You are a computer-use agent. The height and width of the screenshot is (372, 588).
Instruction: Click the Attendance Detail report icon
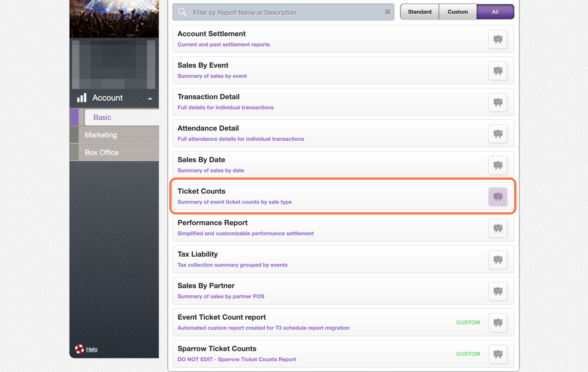[498, 134]
